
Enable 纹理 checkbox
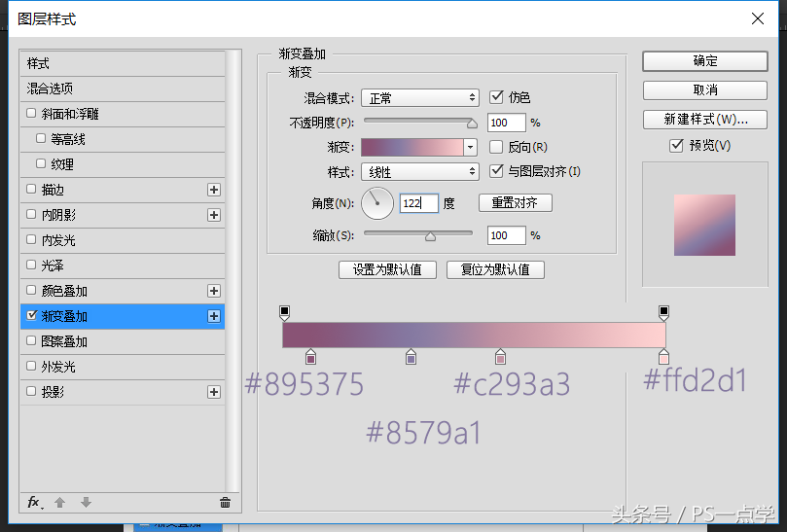[x=41, y=163]
